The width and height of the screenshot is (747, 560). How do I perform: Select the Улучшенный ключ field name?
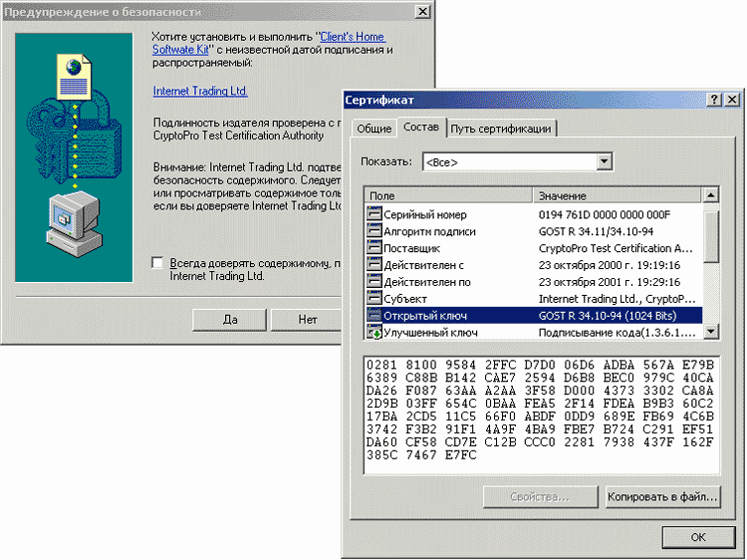[430, 333]
